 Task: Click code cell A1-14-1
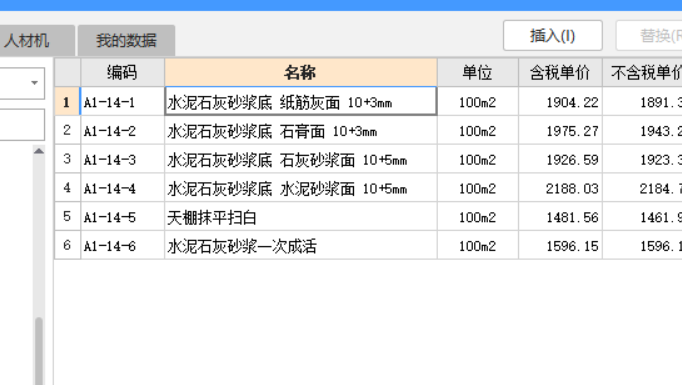coord(122,101)
